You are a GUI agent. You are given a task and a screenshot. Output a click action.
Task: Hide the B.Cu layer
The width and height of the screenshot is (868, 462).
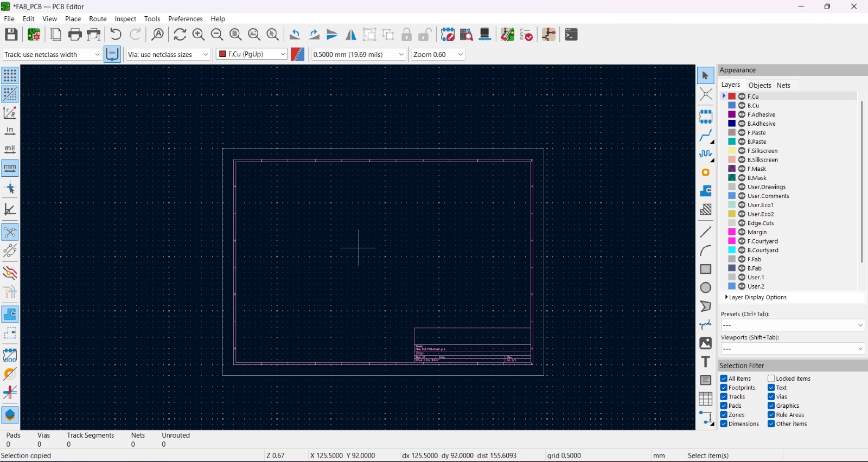tap(742, 106)
